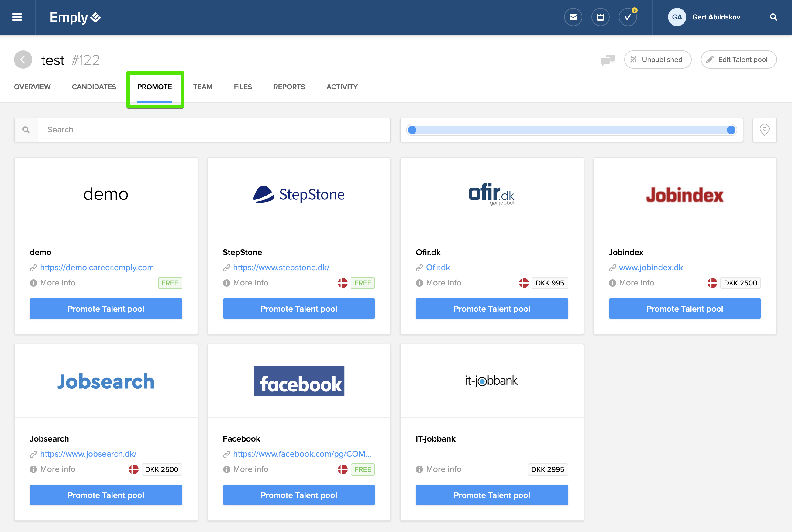Open the calendar icon in header

coord(600,17)
